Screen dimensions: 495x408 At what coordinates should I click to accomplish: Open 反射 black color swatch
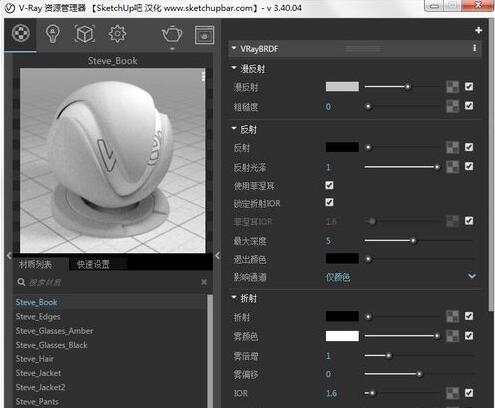coord(342,147)
